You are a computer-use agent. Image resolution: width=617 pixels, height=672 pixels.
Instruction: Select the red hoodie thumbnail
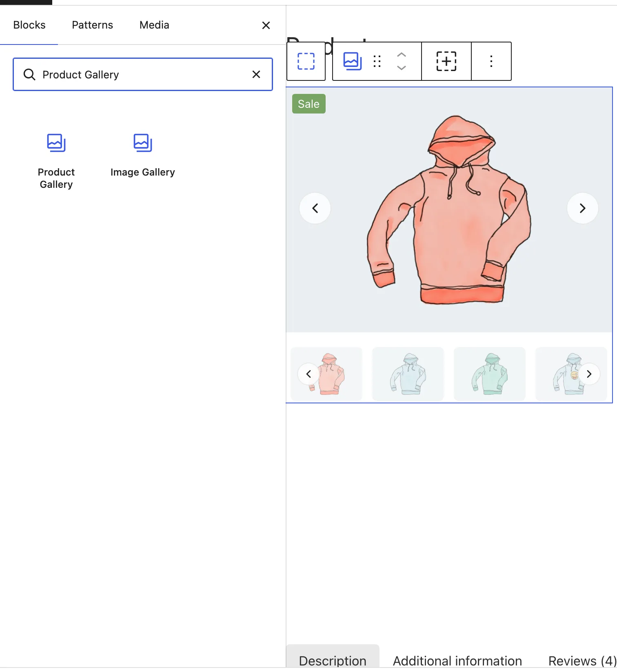coord(326,374)
